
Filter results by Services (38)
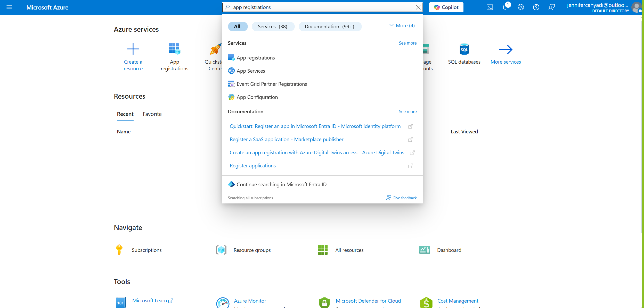273,27
